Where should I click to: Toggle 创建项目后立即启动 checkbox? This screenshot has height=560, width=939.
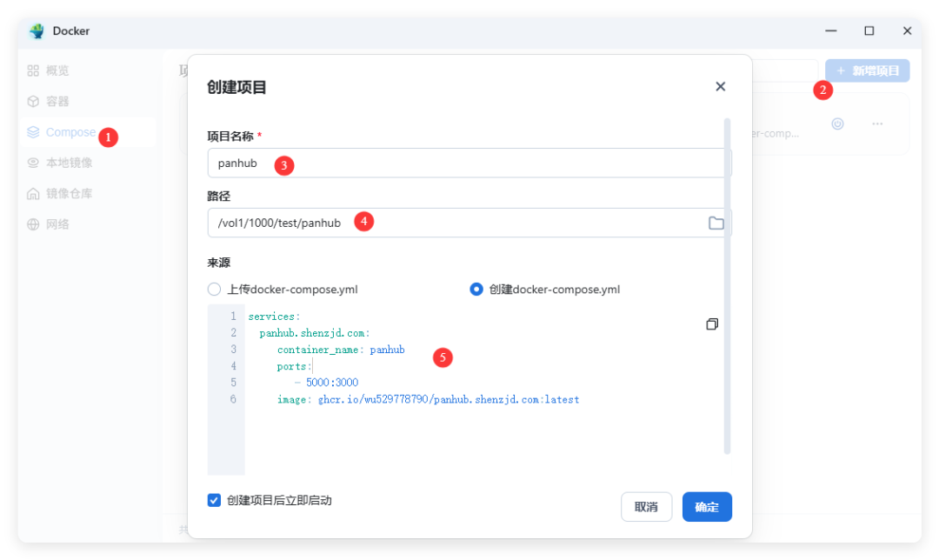214,500
